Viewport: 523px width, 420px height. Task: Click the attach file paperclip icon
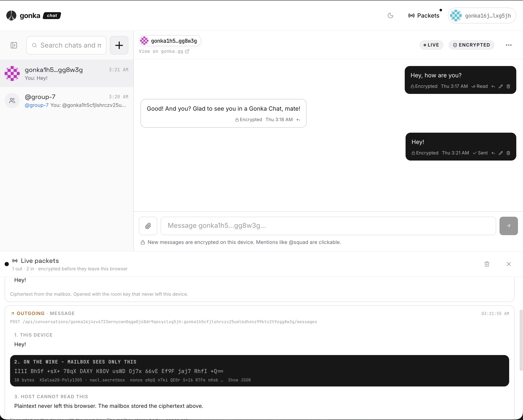pyautogui.click(x=148, y=226)
